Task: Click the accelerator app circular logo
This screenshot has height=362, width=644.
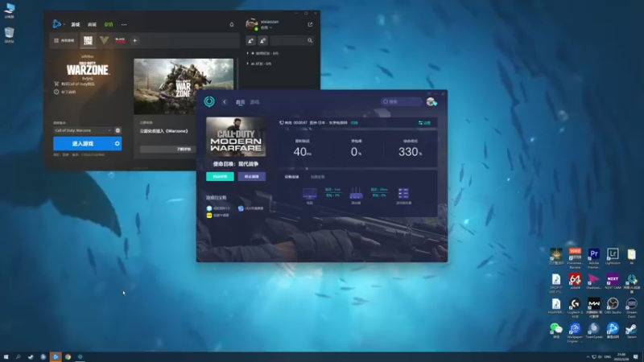Action: tap(209, 101)
